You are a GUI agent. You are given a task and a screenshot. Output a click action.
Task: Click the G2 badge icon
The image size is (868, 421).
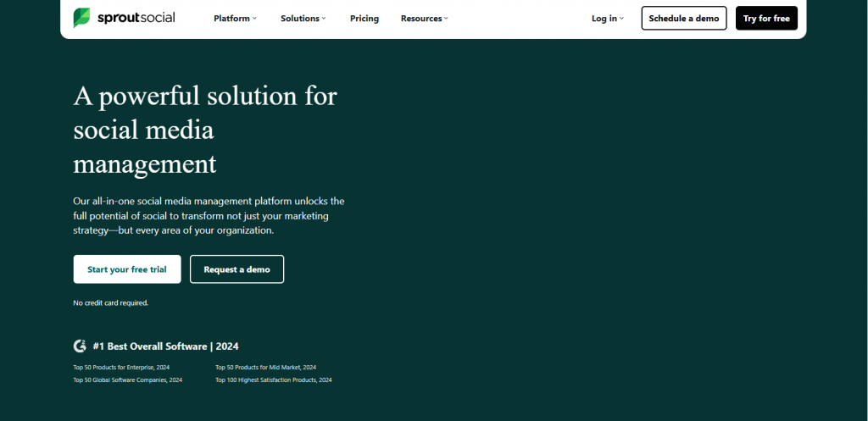[x=80, y=346]
